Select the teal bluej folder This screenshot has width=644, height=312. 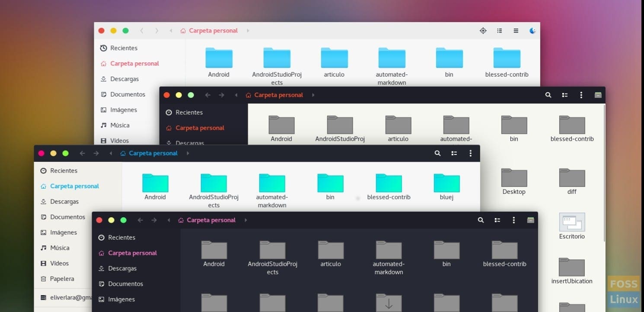click(446, 183)
